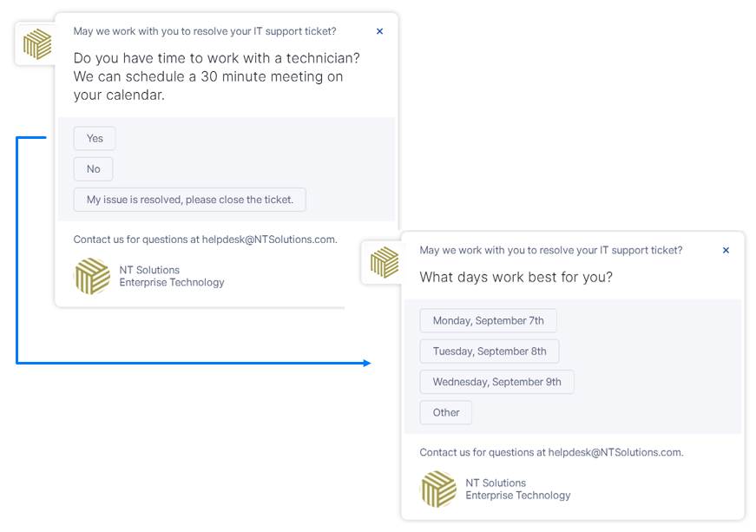Dismiss the 'What days work best' card

point(726,250)
